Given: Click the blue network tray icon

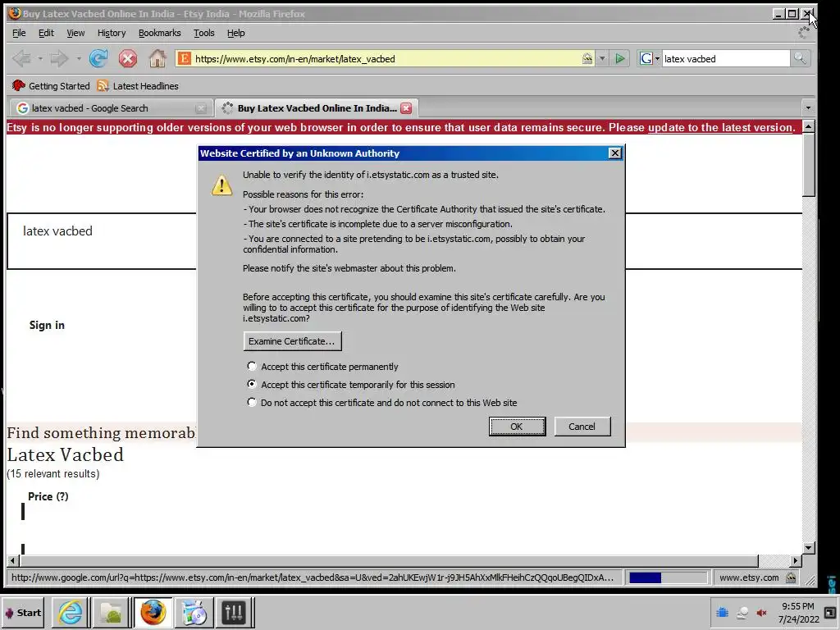Looking at the screenshot, I should click(722, 612).
